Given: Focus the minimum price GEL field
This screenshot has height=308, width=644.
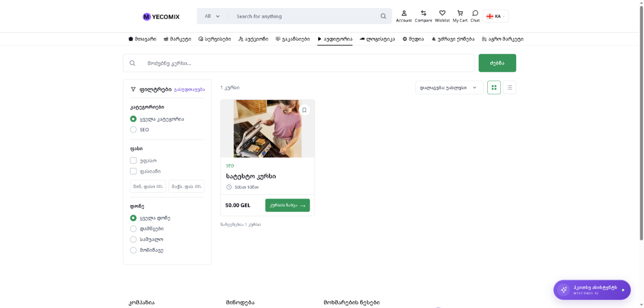Looking at the screenshot, I should point(148,186).
